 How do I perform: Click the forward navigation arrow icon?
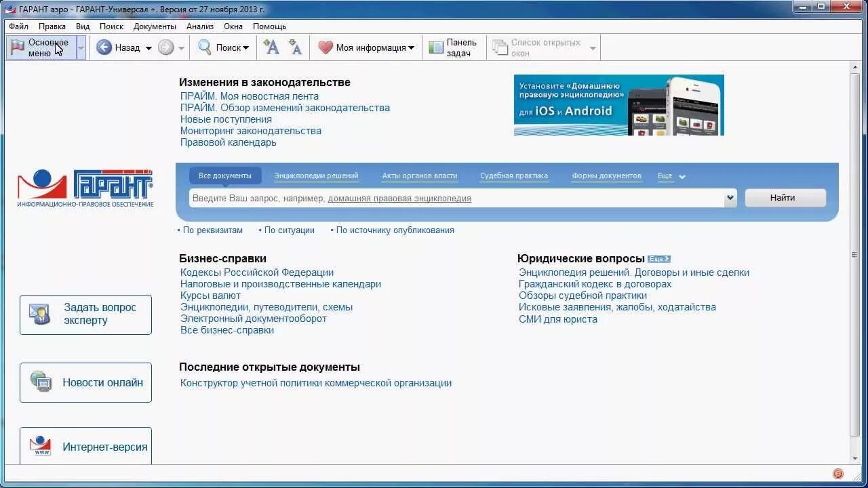click(x=165, y=47)
